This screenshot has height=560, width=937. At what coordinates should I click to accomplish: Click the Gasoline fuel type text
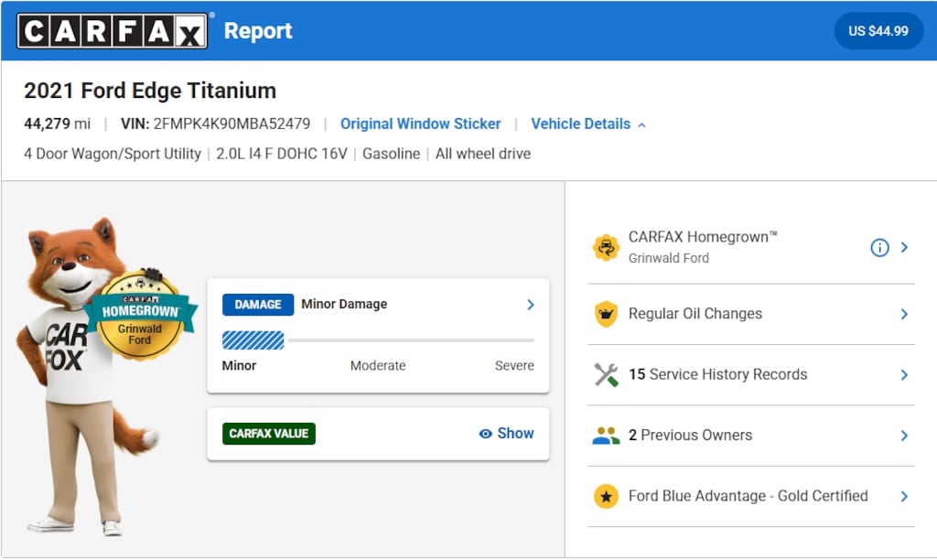tap(391, 154)
